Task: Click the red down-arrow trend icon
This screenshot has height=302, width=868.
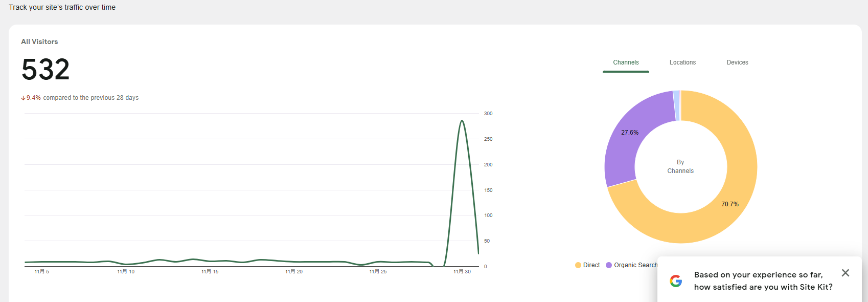Action: pyautogui.click(x=23, y=98)
